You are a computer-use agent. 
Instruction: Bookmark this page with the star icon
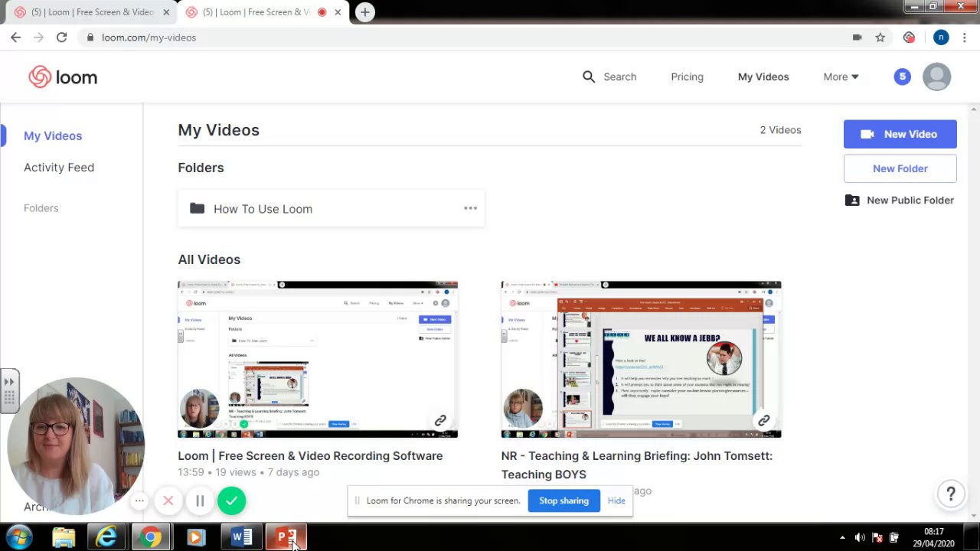click(x=880, y=37)
